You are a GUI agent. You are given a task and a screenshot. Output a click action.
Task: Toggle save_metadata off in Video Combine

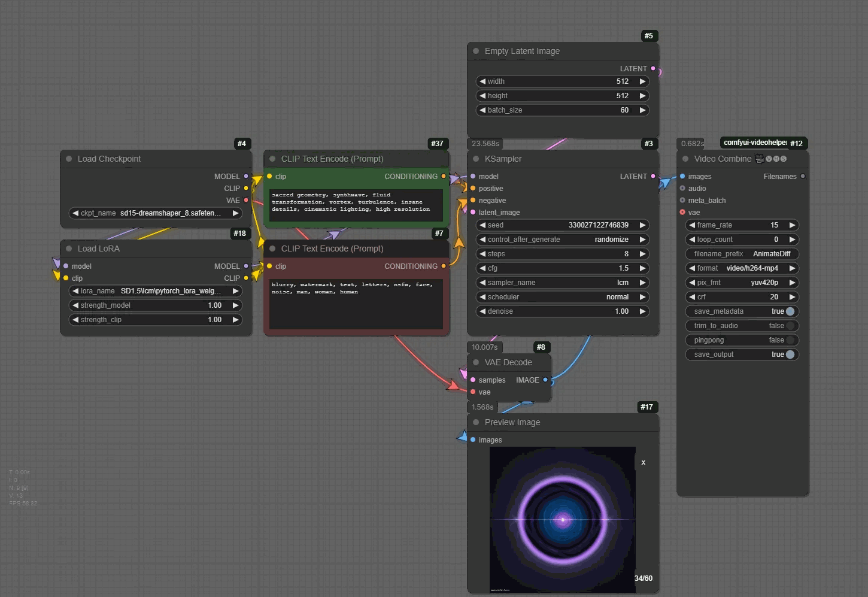[790, 311]
